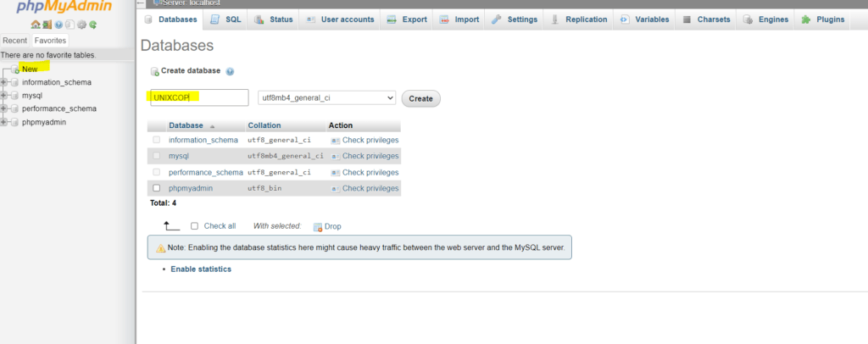Click privileges icon in information_schema row
This screenshot has width=868, height=344.
pyautogui.click(x=335, y=141)
